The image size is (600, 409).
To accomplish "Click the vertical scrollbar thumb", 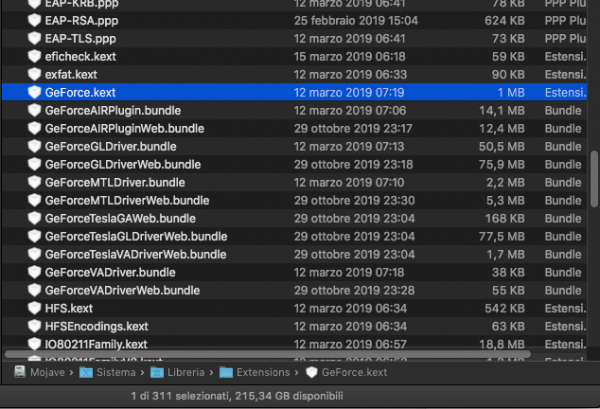I will (594, 179).
